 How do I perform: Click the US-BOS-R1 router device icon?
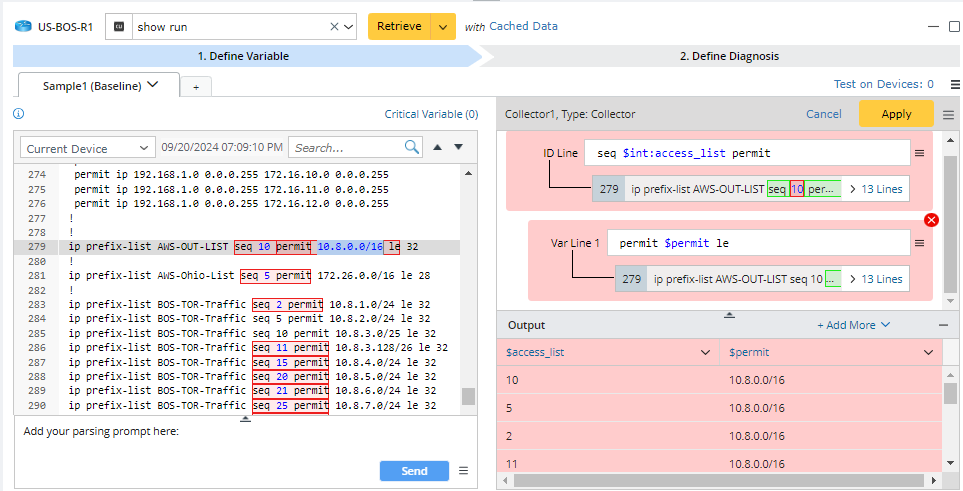pos(22,27)
